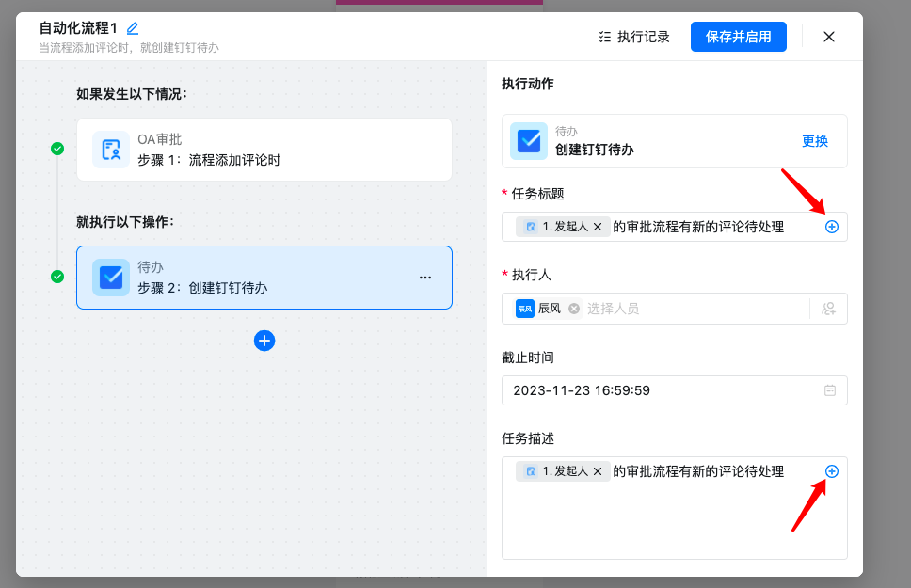The width and height of the screenshot is (911, 588).
Task: Open the three-dot menu on 创建钉钉待办 step
Action: tap(424, 278)
